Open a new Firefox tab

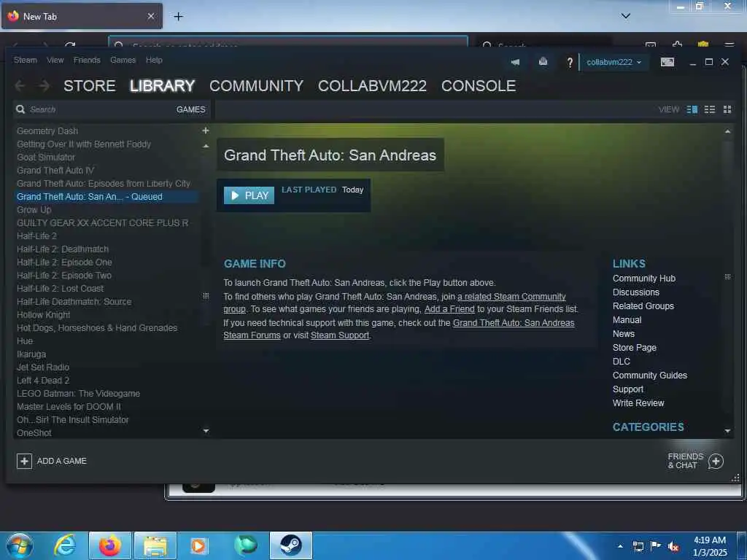pyautogui.click(x=178, y=16)
